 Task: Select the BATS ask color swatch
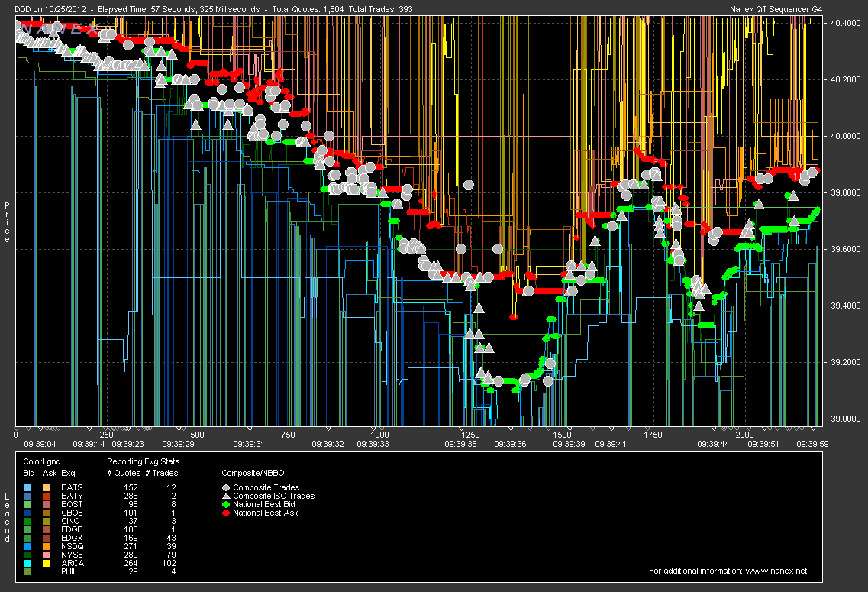[47, 488]
